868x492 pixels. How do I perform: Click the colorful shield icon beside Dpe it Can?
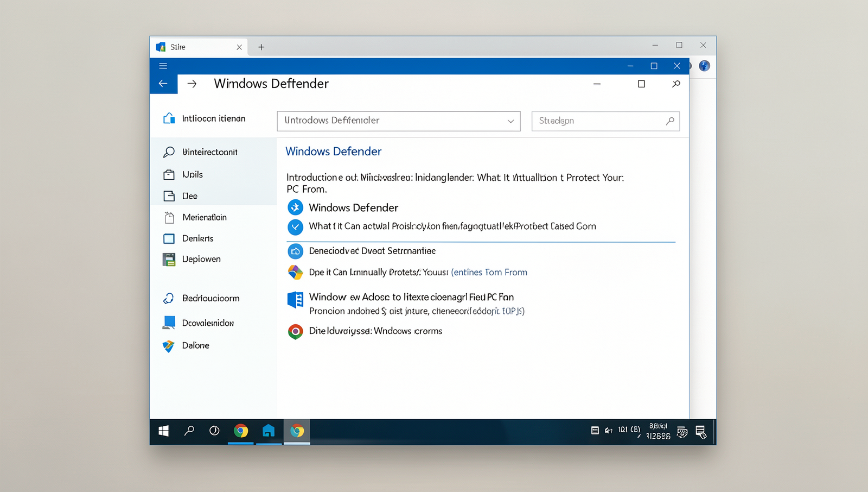tap(295, 272)
